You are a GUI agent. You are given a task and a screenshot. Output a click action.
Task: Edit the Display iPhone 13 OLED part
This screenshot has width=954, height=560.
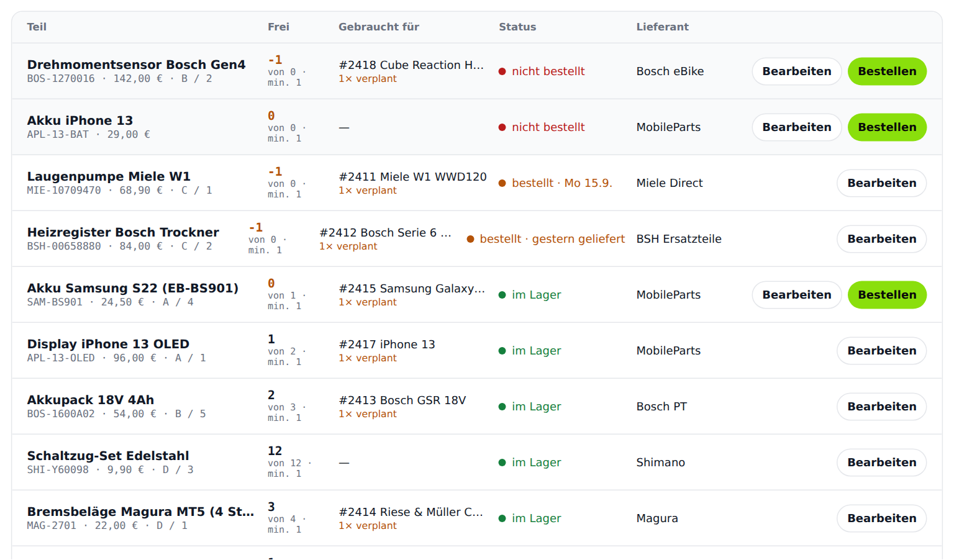click(x=882, y=351)
